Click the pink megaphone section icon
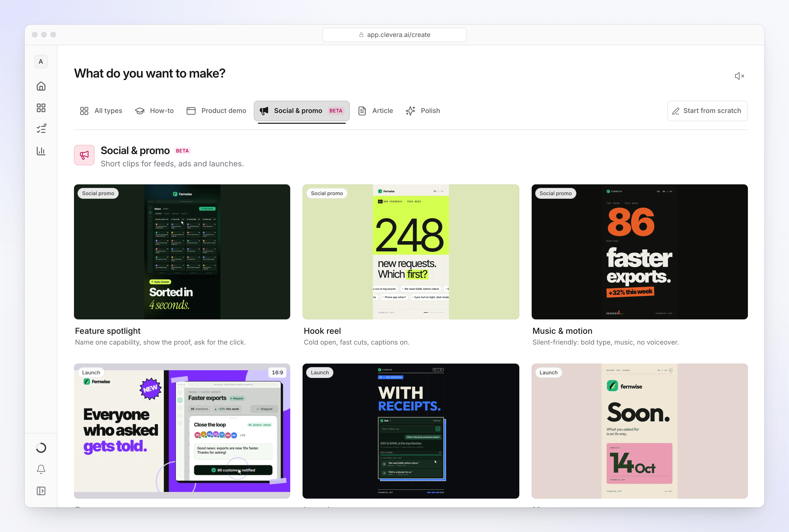This screenshot has height=532, width=789. pos(84,155)
